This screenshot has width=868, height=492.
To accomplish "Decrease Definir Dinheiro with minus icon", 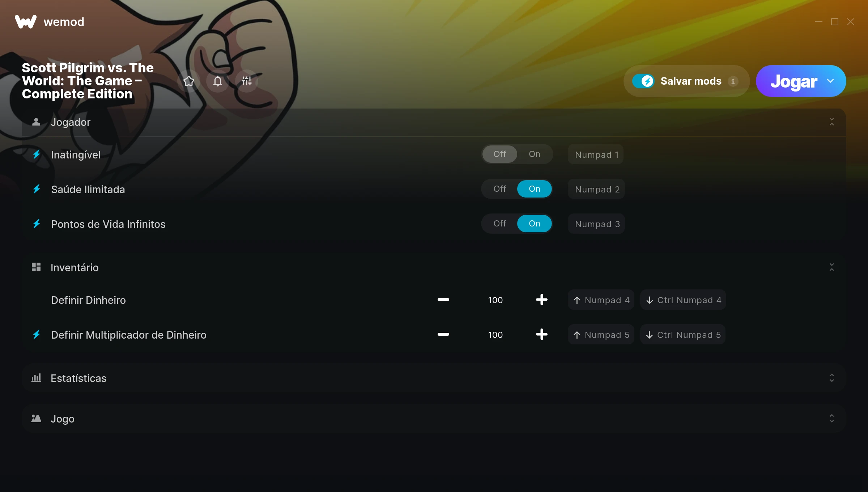I will click(443, 300).
